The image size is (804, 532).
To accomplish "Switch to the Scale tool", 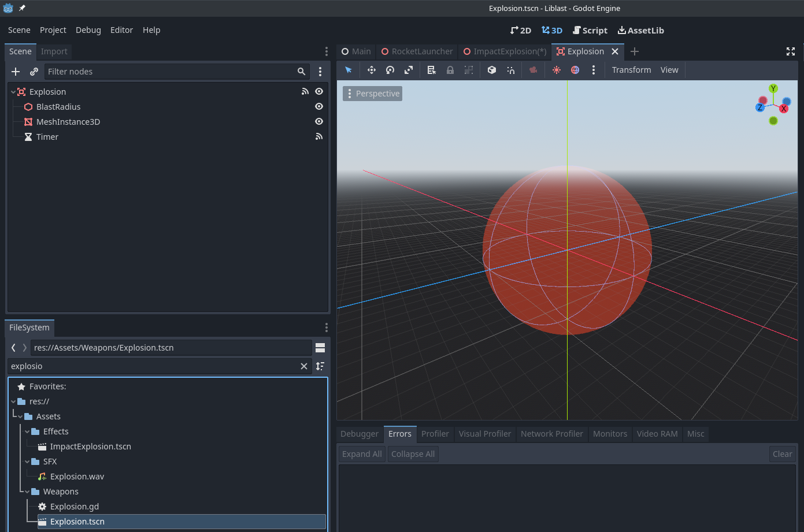I will 409,69.
